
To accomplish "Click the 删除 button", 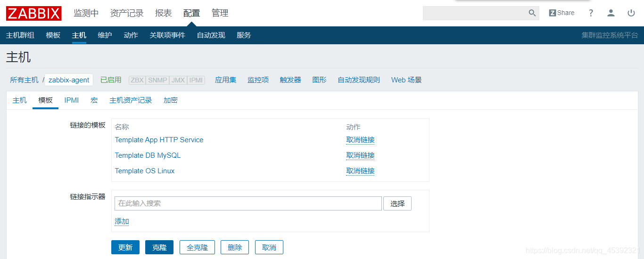I will pos(235,247).
